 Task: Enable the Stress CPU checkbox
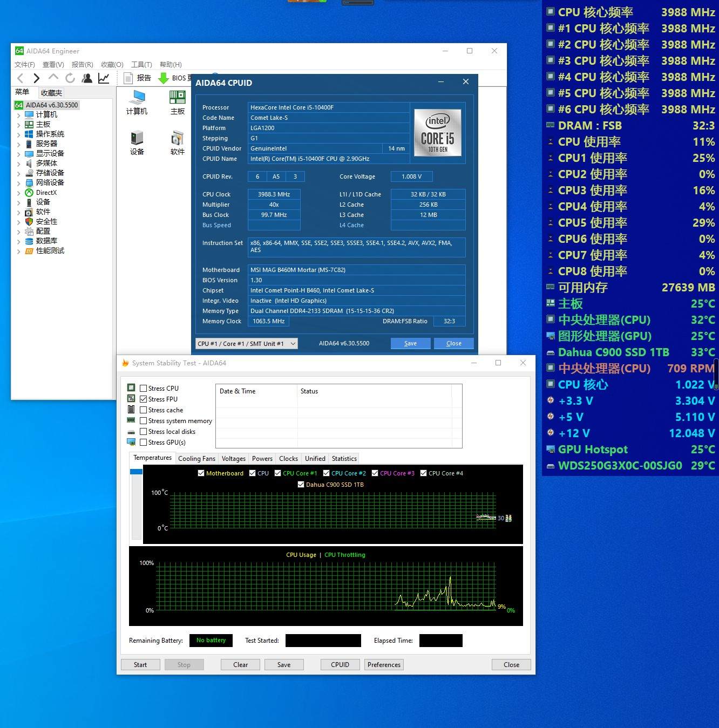144,389
